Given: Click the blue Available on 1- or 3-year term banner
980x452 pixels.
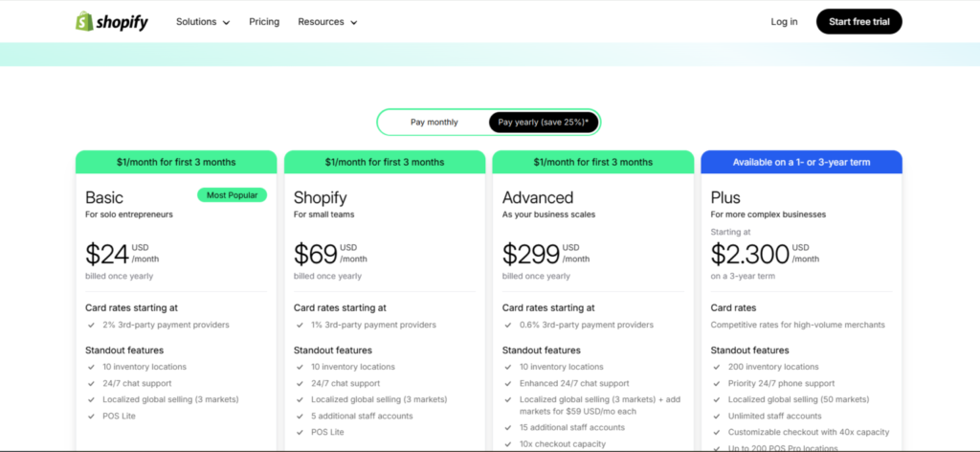Looking at the screenshot, I should pos(801,162).
